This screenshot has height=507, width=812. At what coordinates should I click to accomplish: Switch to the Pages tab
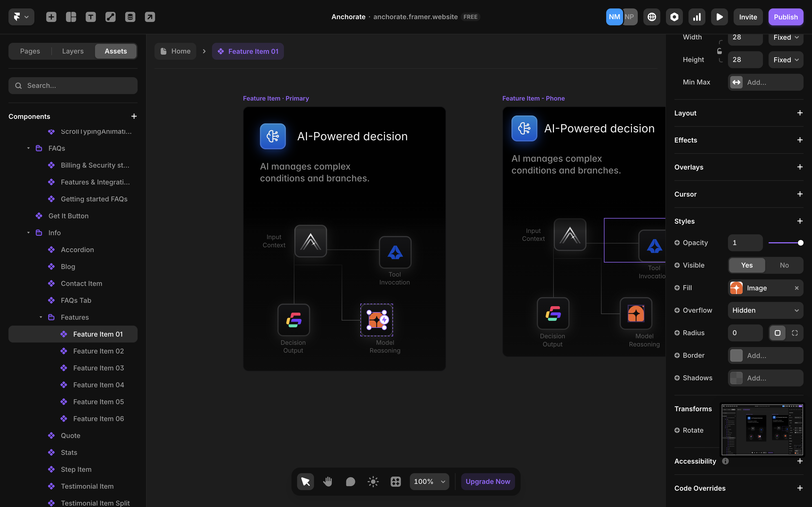30,51
